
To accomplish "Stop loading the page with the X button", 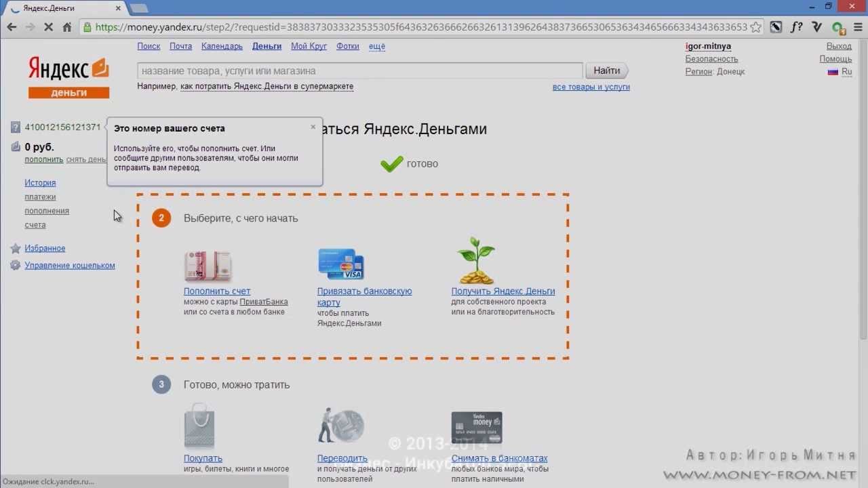I will pos(49,27).
